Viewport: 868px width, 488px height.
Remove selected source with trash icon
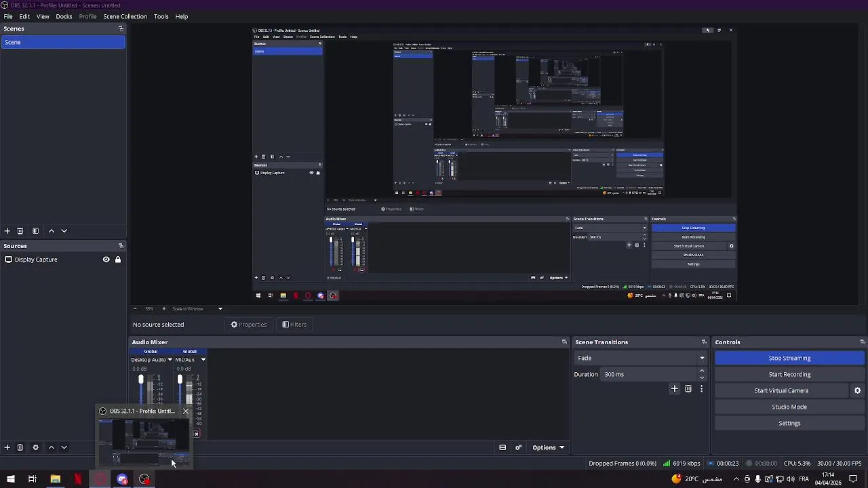(x=20, y=447)
